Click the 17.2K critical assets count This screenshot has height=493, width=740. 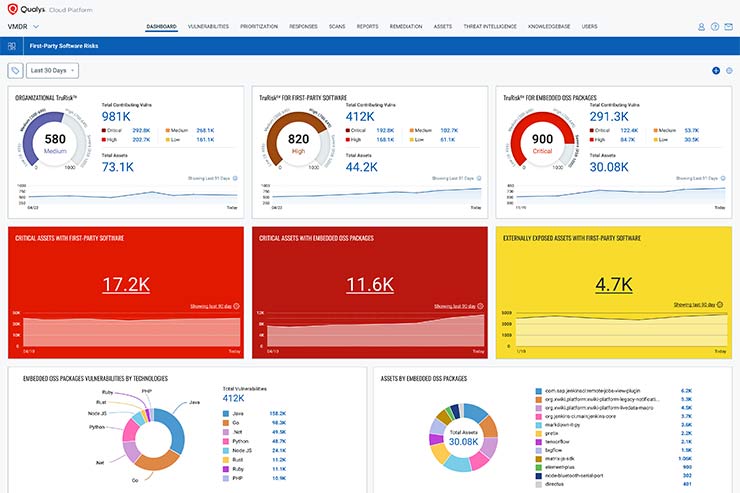coord(126,285)
